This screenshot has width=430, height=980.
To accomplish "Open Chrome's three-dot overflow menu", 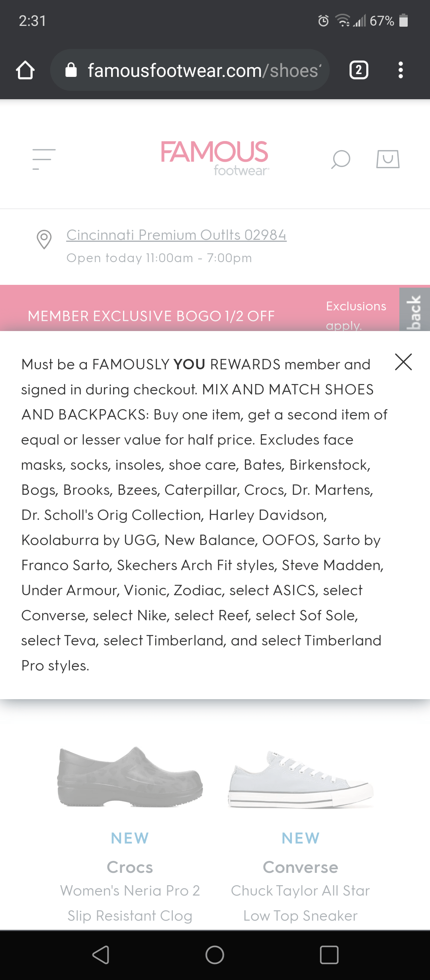I will (401, 70).
